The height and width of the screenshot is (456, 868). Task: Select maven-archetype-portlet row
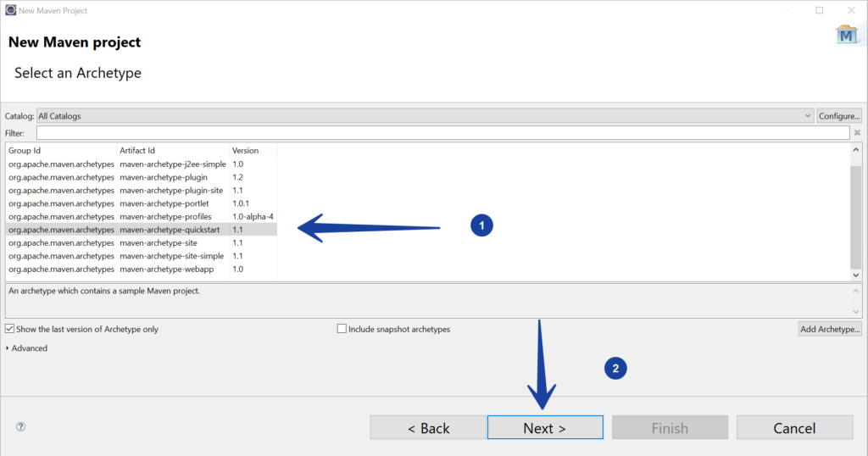(142, 203)
